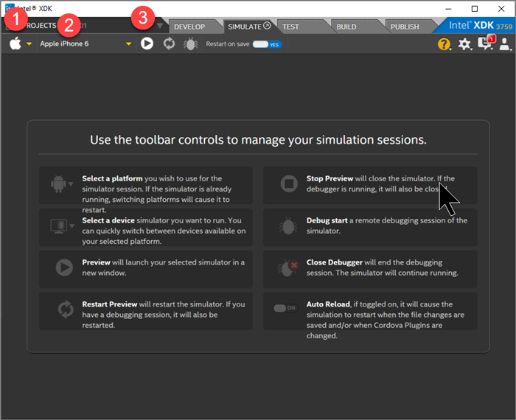
Task: Click the 'Select a device' text
Action: [108, 220]
